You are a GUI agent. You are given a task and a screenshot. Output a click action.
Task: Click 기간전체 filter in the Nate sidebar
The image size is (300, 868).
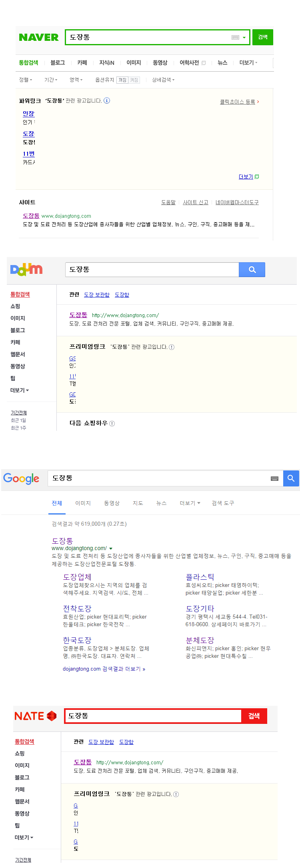(x=23, y=860)
